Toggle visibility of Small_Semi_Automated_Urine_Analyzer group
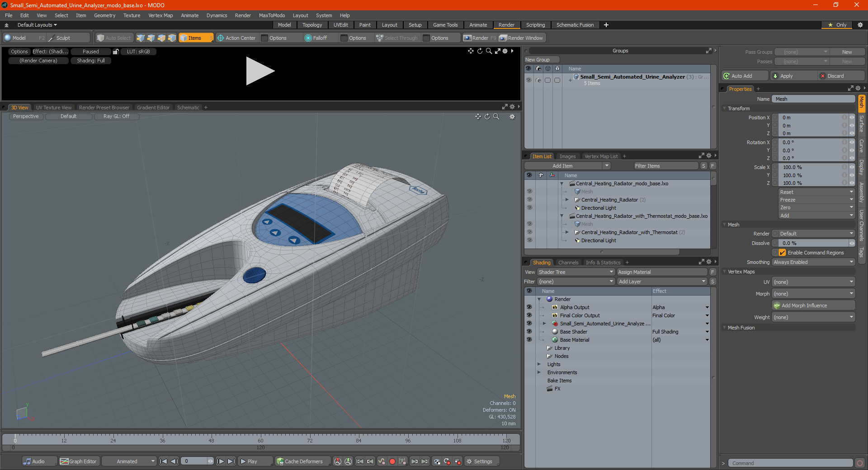 (528, 80)
